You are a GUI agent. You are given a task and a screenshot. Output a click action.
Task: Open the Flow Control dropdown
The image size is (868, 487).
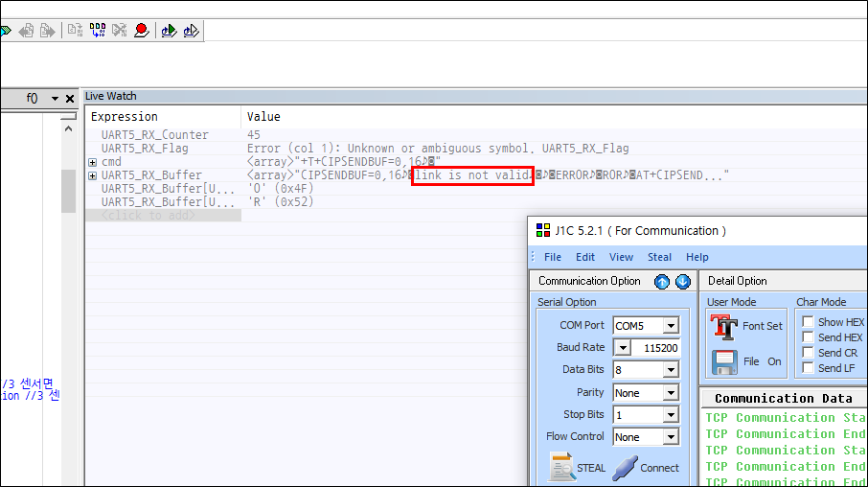coord(671,437)
